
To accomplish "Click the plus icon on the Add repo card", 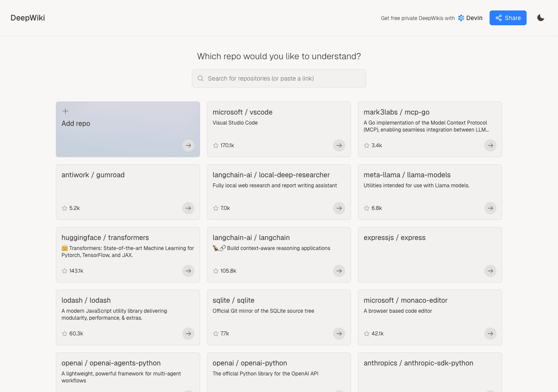I will (65, 111).
